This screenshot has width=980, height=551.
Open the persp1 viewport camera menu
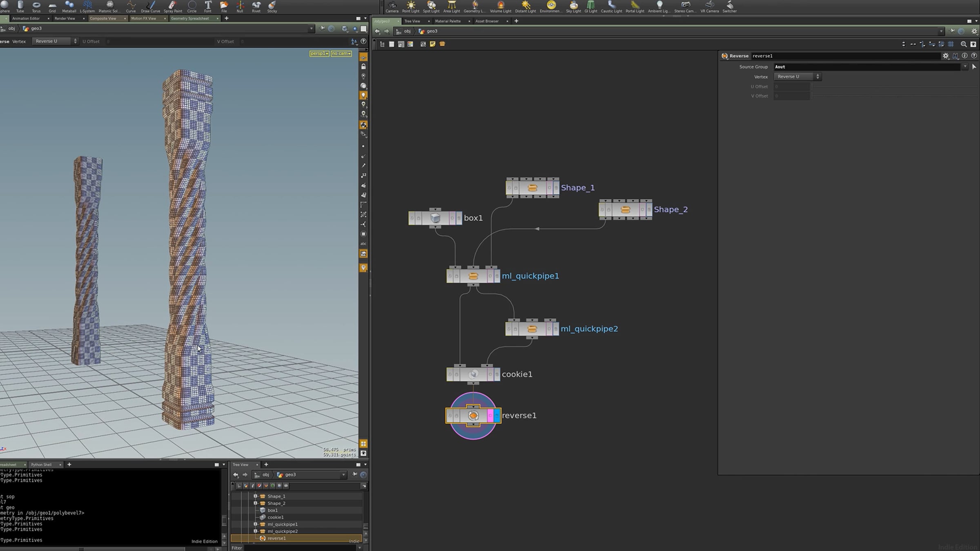[319, 53]
